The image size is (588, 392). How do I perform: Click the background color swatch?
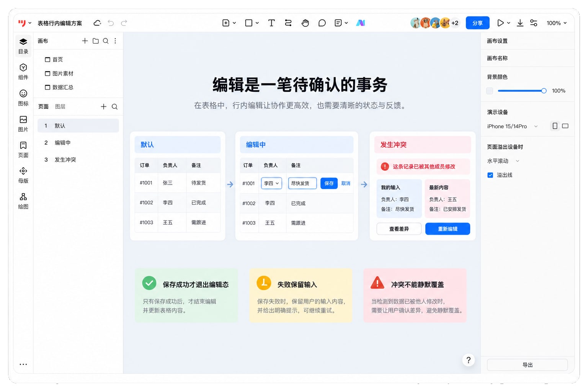(490, 91)
